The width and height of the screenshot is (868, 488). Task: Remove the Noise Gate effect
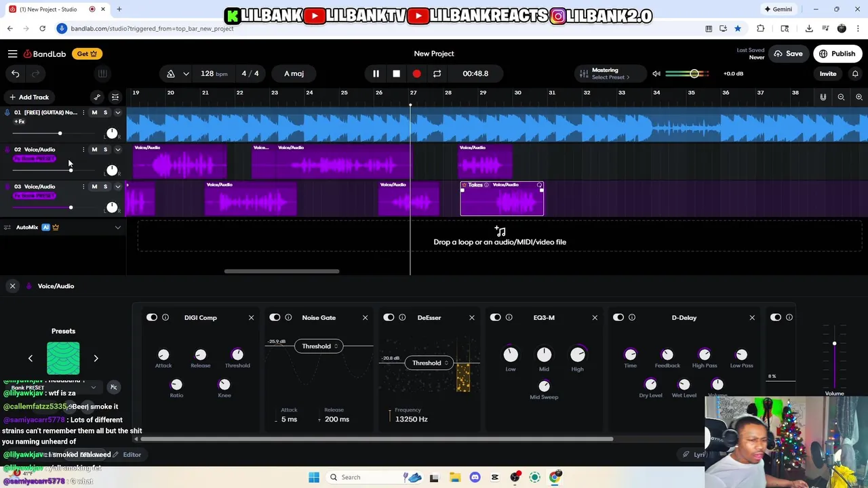pyautogui.click(x=365, y=317)
